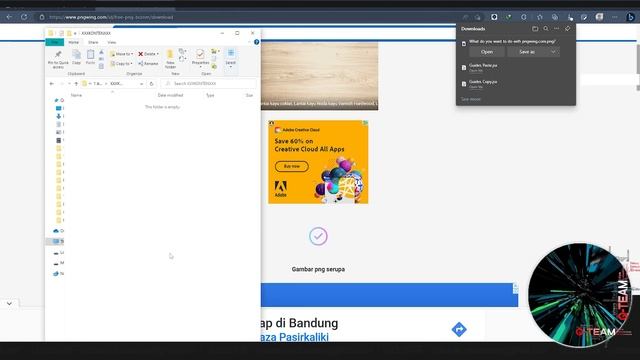Sort by Name column header
640x360 pixels.
pos(76,95)
